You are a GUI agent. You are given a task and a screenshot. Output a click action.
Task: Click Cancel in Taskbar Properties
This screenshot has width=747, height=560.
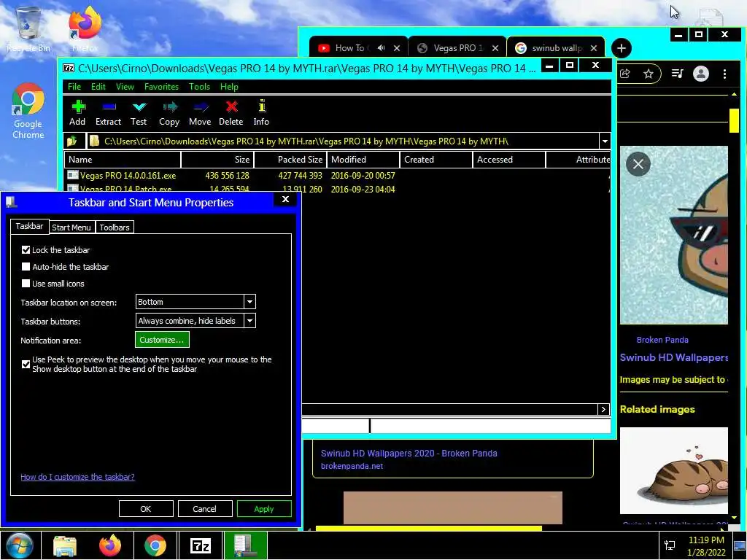tap(205, 508)
